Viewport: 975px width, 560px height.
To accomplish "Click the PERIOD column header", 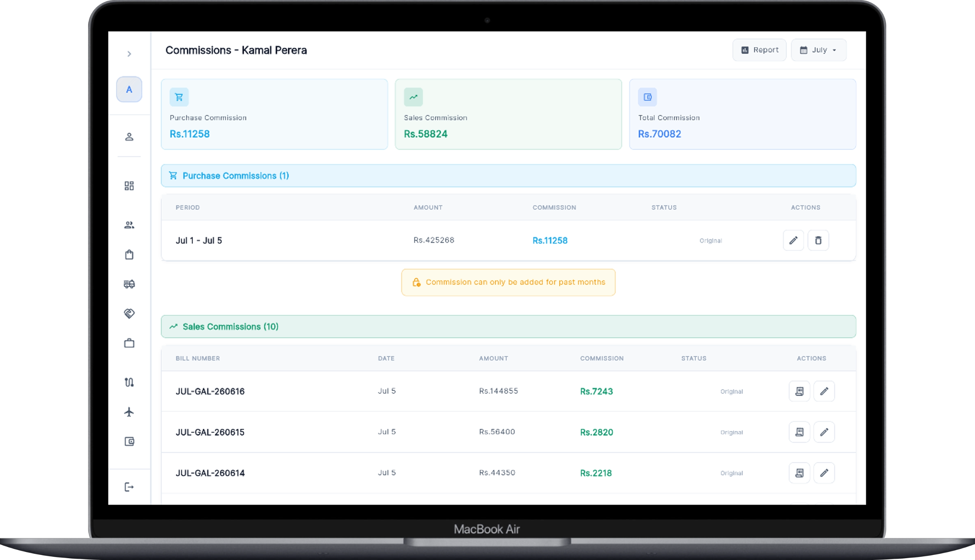I will coord(188,207).
